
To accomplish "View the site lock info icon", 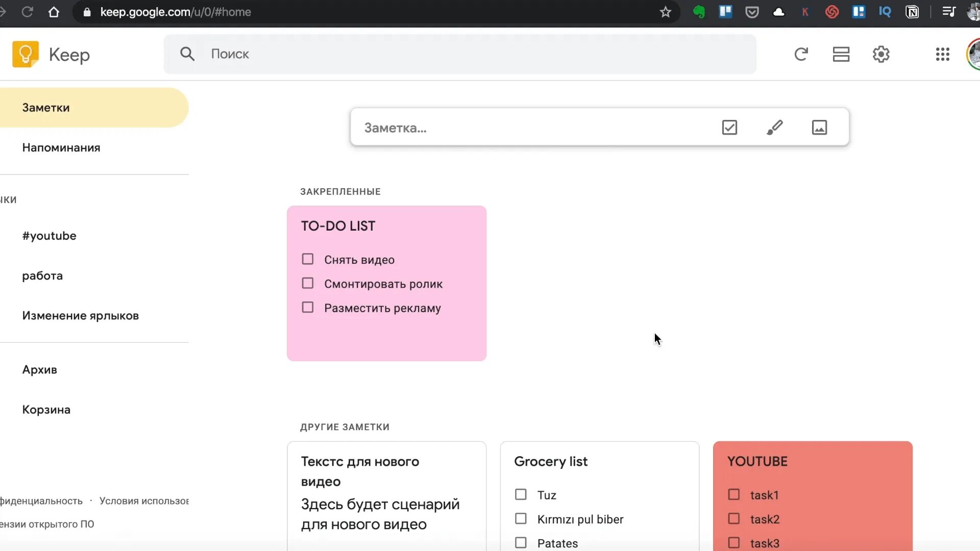I will (87, 12).
